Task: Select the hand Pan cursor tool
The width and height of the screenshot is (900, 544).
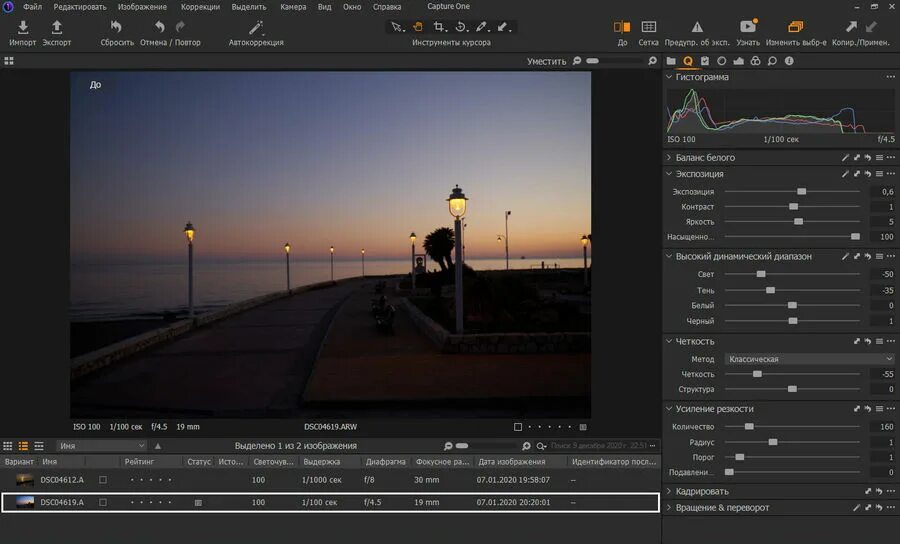Action: [x=418, y=27]
